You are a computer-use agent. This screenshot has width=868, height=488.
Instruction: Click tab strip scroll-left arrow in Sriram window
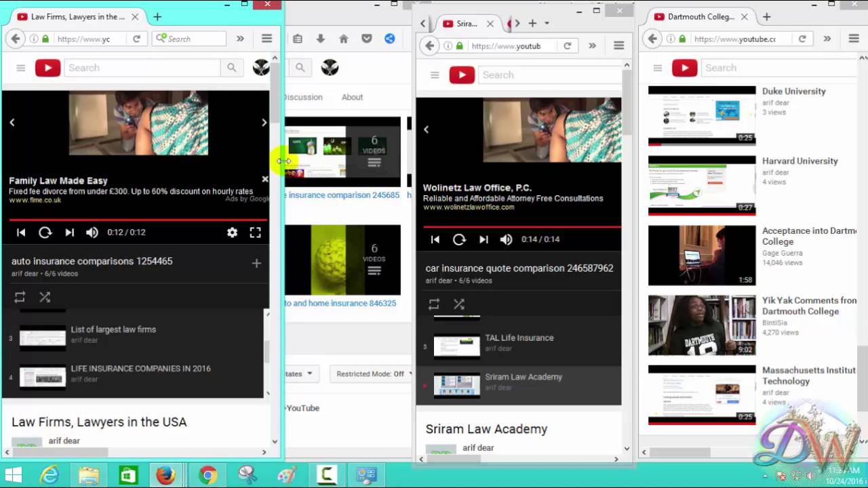click(x=422, y=23)
